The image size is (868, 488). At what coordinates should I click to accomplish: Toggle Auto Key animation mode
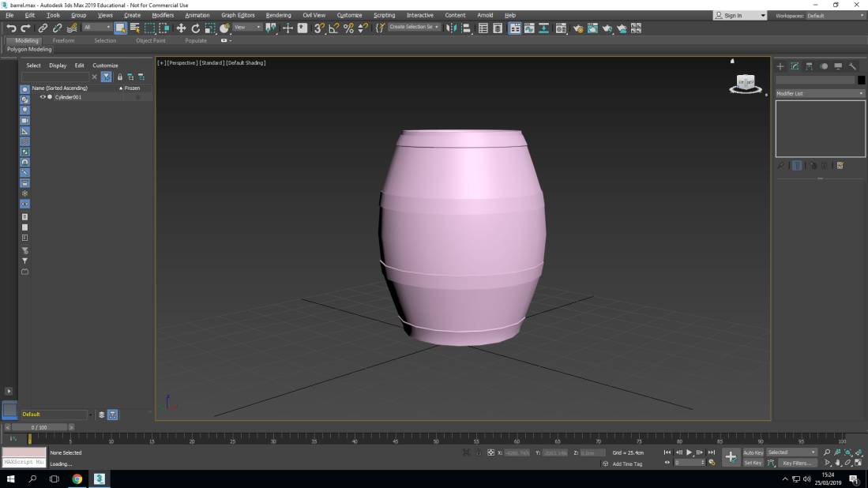pyautogui.click(x=753, y=452)
